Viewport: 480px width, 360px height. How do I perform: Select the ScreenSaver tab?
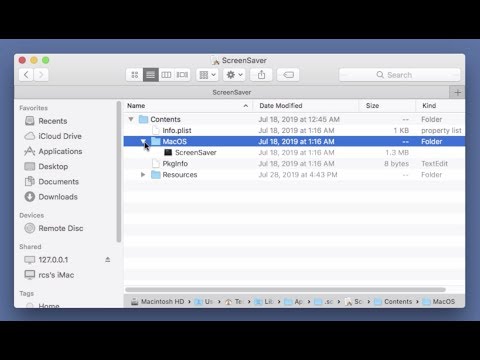click(232, 92)
